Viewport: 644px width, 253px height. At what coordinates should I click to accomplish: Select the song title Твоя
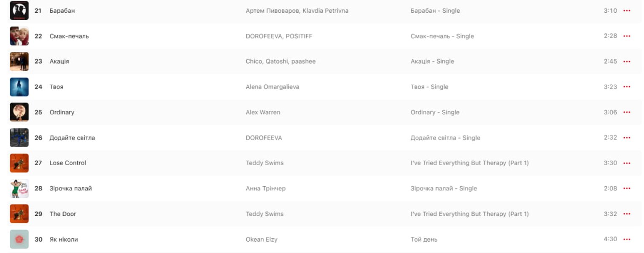(x=57, y=87)
